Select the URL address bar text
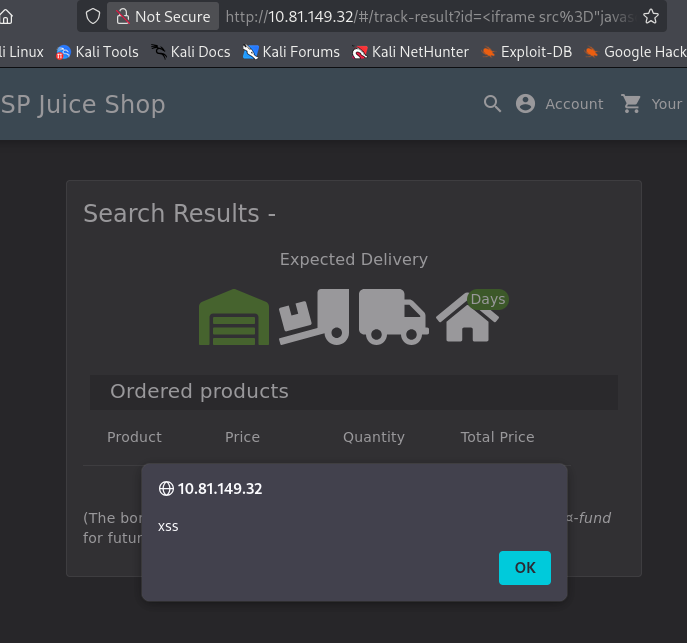 (429, 17)
